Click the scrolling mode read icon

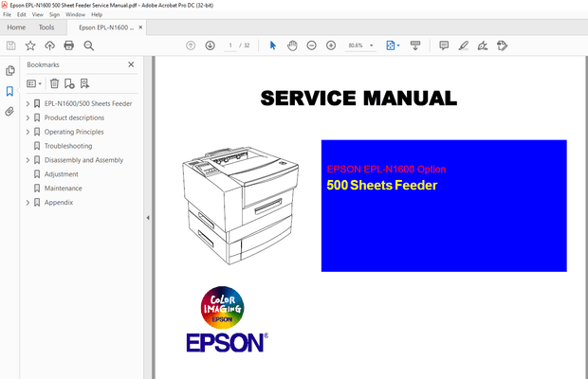point(415,45)
